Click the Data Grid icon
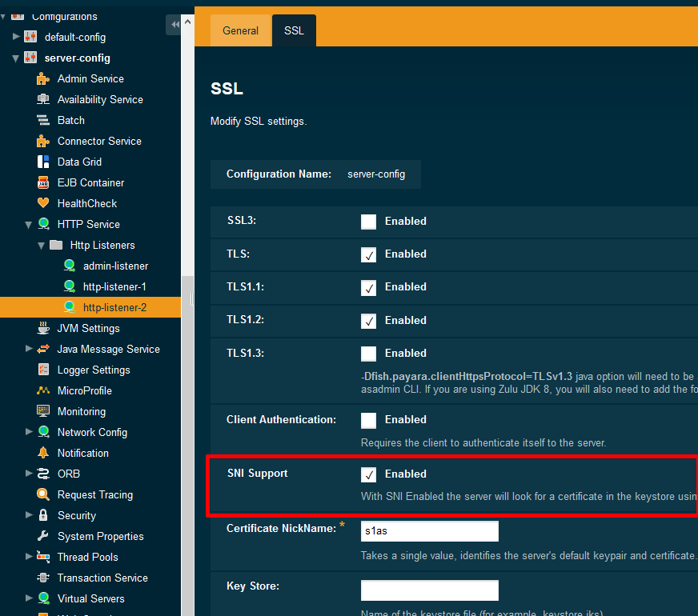 point(43,162)
